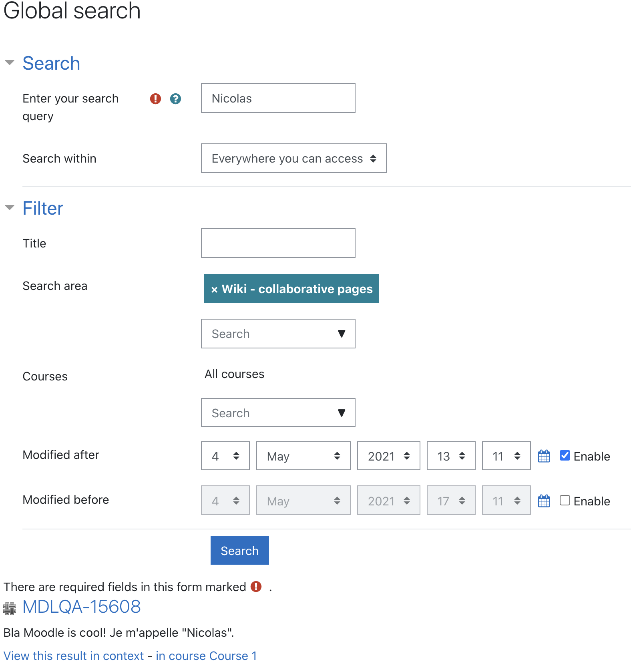The height and width of the screenshot is (672, 631).
Task: Open the Search within dropdown
Action: 293,158
